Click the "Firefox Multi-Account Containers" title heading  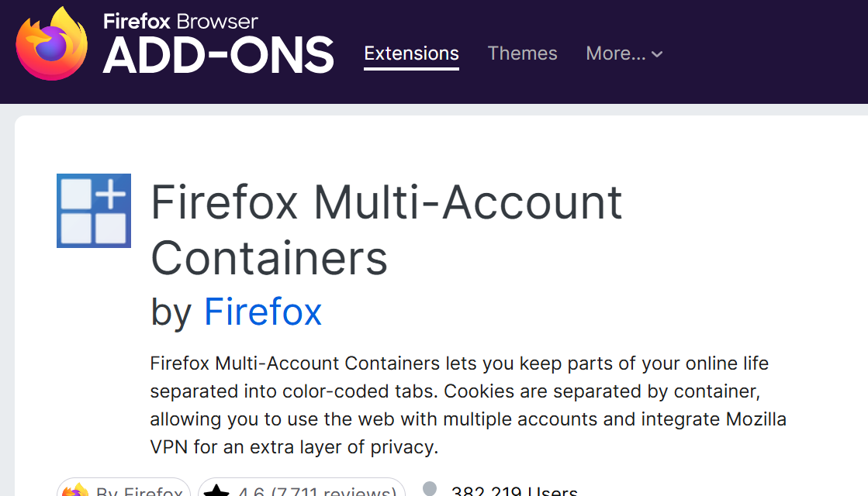tap(386, 204)
